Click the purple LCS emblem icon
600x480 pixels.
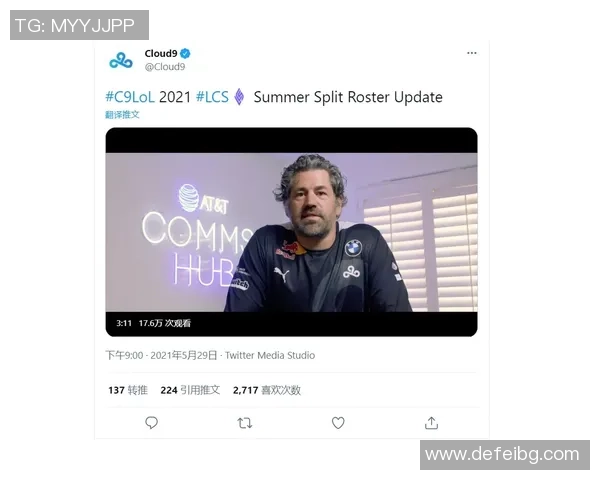coord(239,97)
